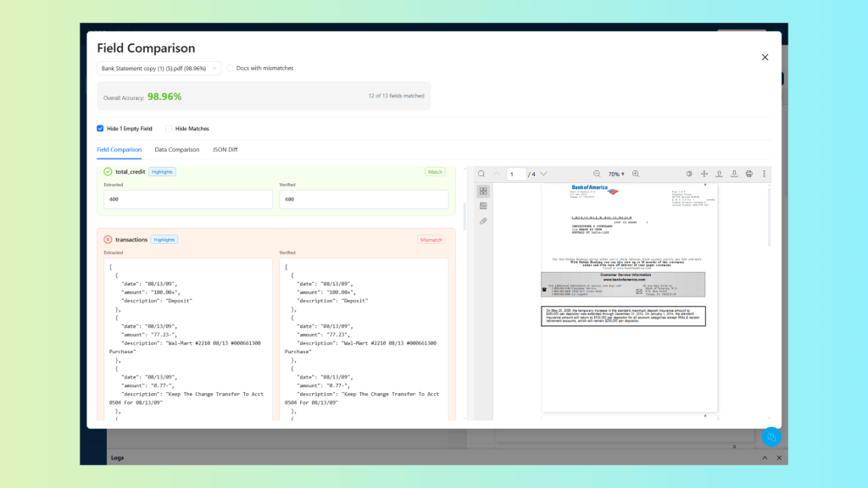Open the attachments paperclip panel
Viewport: 868px width, 488px height.
pyautogui.click(x=483, y=221)
